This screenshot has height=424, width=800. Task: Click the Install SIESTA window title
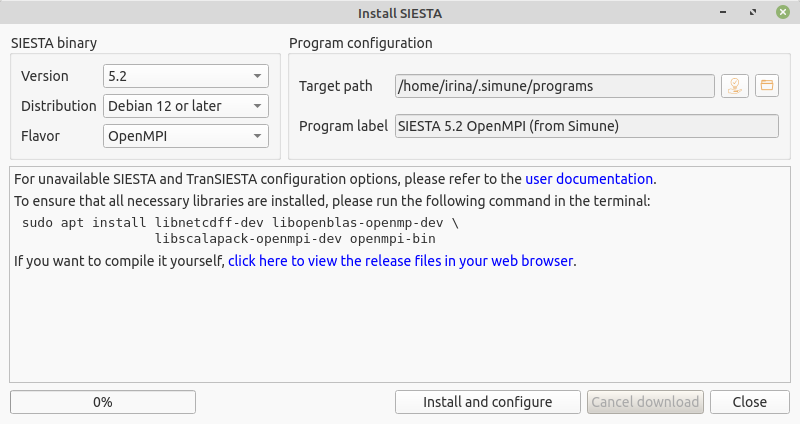pos(399,13)
